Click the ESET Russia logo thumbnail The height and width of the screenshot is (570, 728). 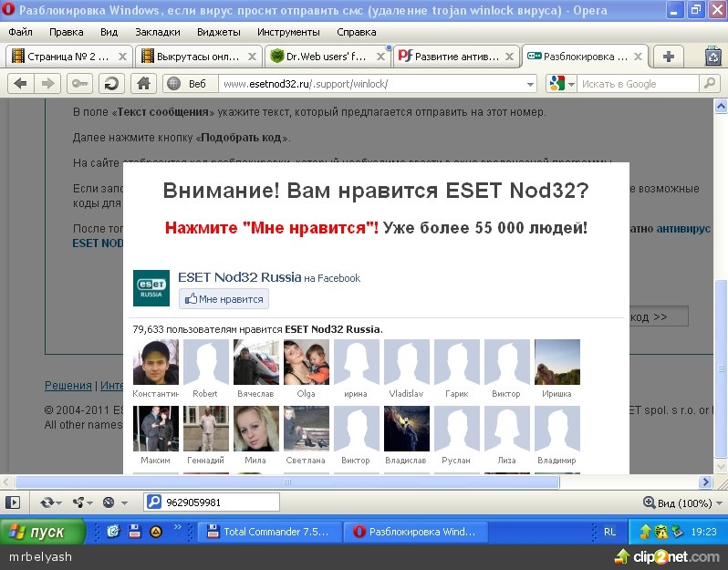point(151,288)
